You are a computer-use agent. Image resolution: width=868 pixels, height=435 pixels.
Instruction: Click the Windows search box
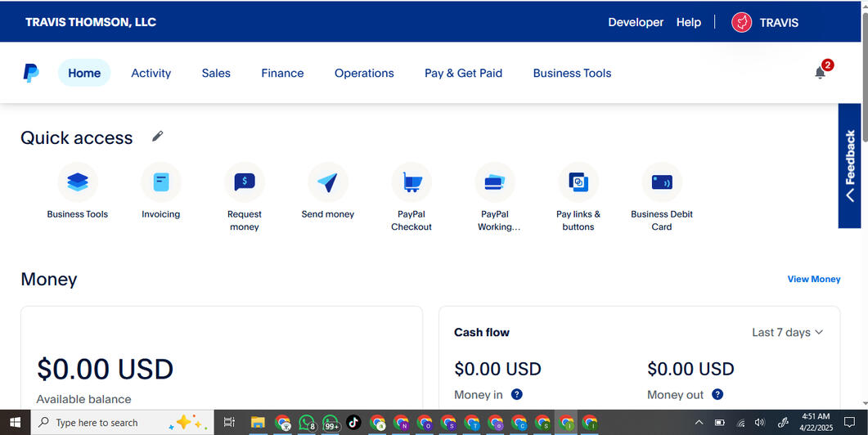coord(122,423)
